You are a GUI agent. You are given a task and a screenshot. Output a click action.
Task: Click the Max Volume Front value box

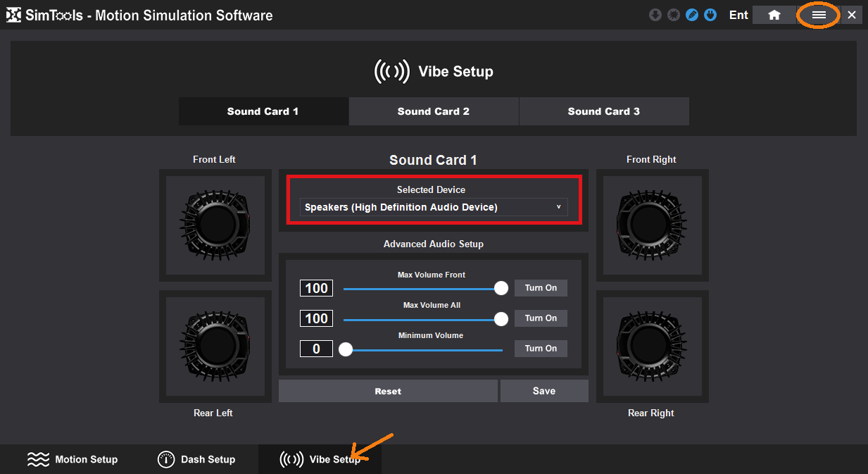click(316, 288)
